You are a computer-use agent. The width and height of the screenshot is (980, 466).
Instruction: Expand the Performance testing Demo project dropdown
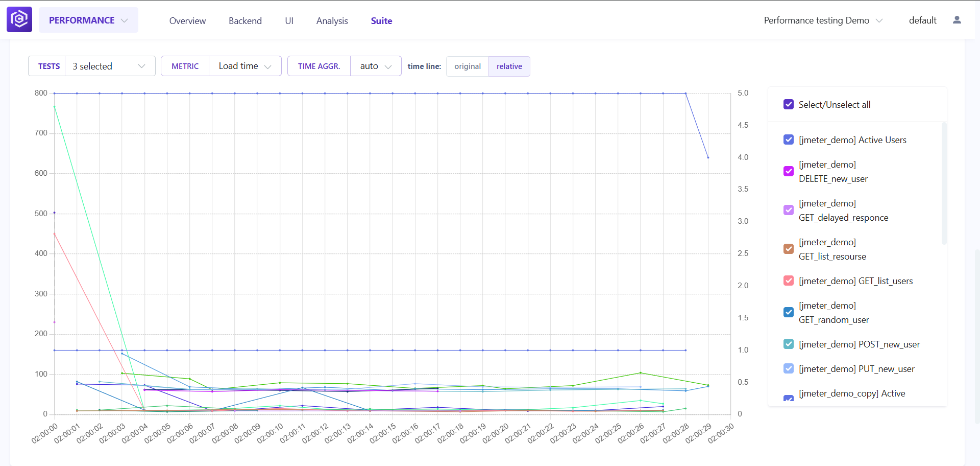[x=823, y=20]
